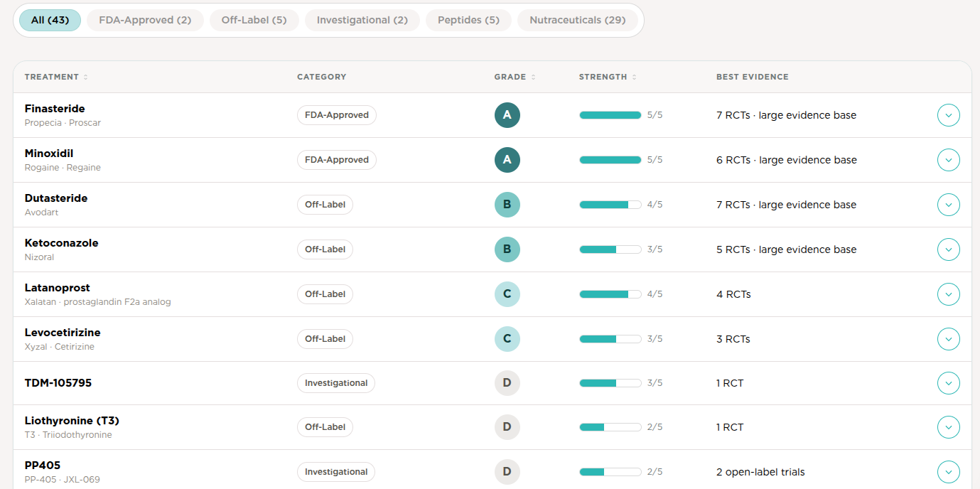
Task: Expand the Finasteride row details
Action: tap(949, 115)
